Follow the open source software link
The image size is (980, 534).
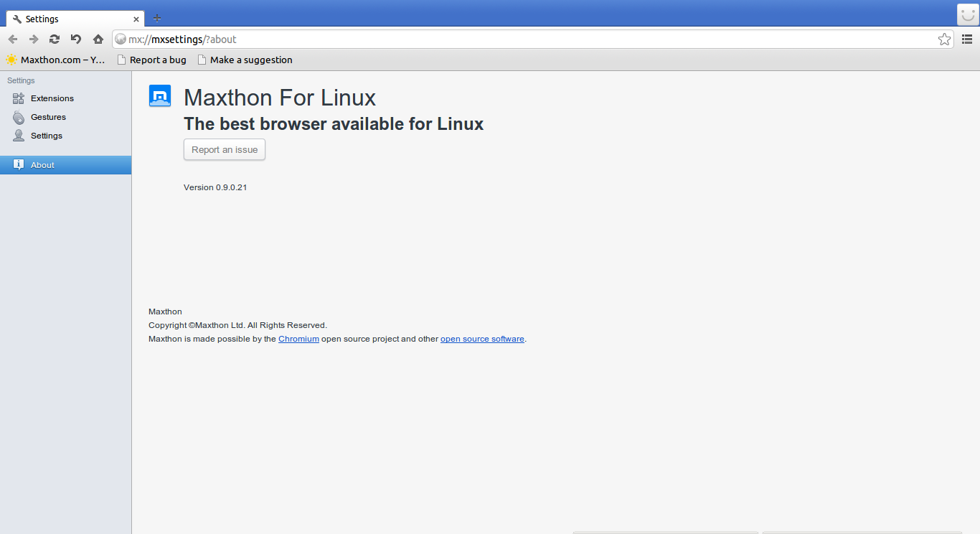click(482, 339)
